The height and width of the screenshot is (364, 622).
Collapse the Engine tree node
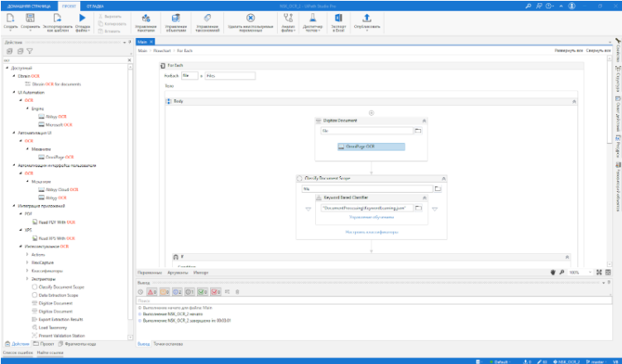click(27, 108)
